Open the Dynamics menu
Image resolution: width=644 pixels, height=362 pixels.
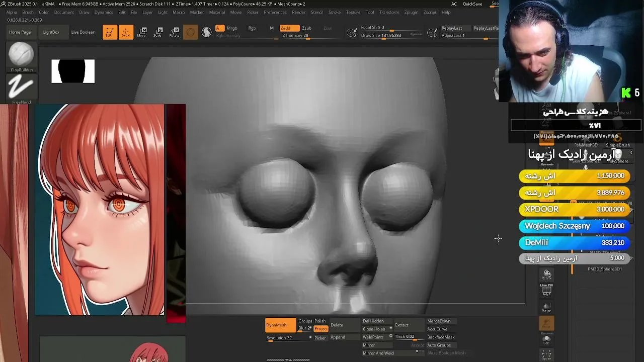(x=104, y=12)
